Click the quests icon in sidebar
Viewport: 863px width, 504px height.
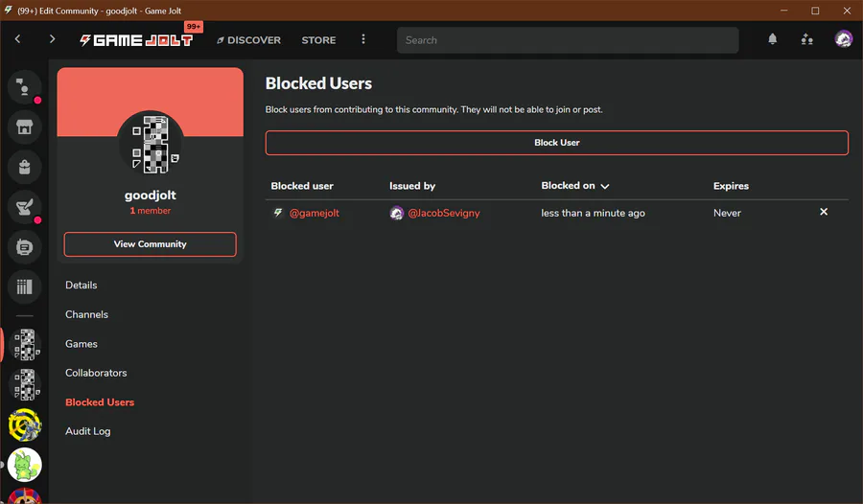click(x=25, y=206)
